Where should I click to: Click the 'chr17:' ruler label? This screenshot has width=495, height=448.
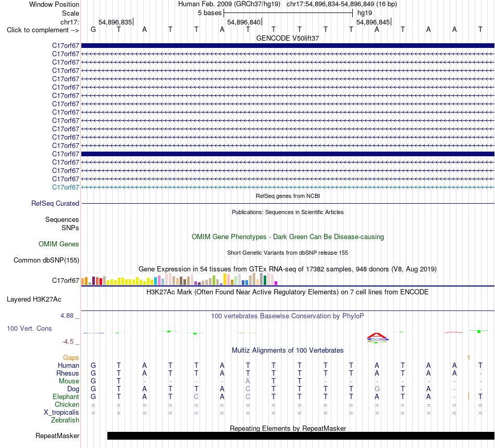pos(69,22)
